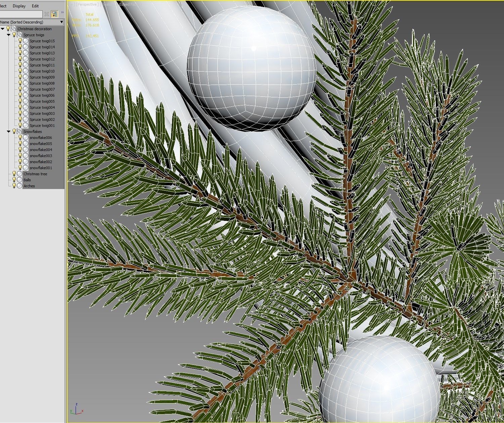Collapse the Spruce twigs tree node
This screenshot has width=504, height=423.
[9, 35]
